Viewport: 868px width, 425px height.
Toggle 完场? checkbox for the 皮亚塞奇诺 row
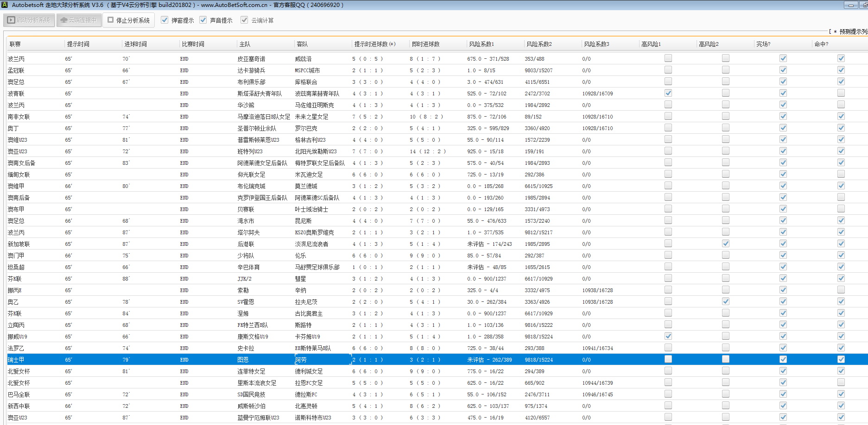(783, 58)
